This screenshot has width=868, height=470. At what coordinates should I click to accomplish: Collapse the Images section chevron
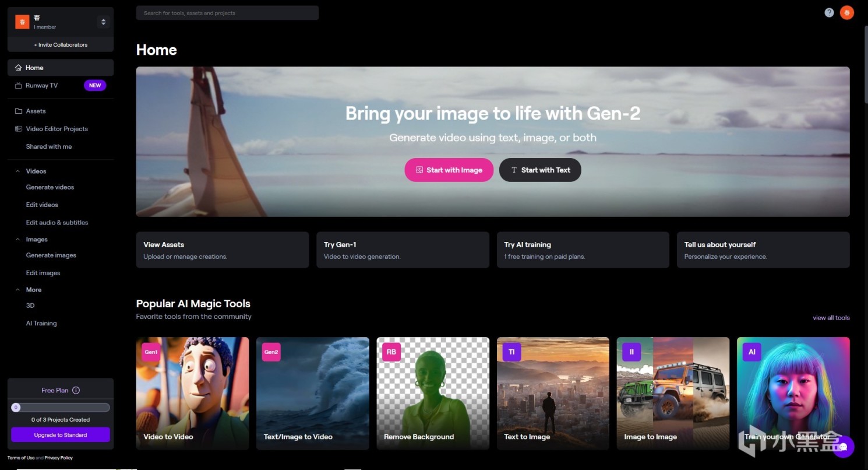[17, 240]
